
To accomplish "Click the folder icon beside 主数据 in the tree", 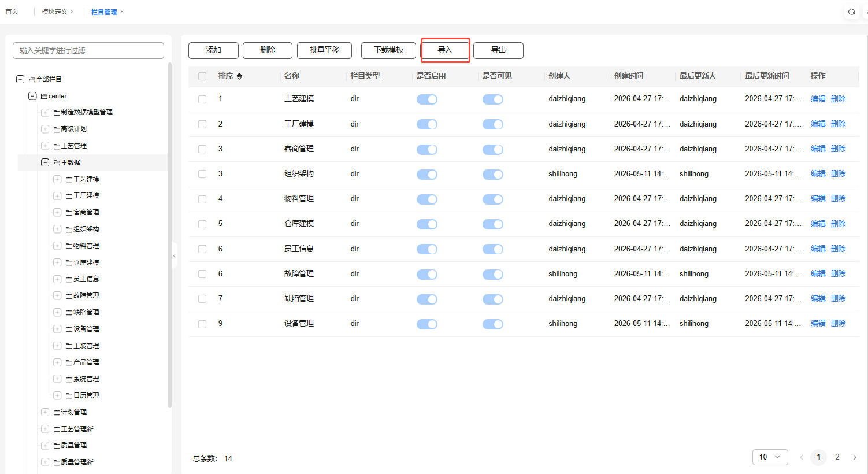I will 57,162.
